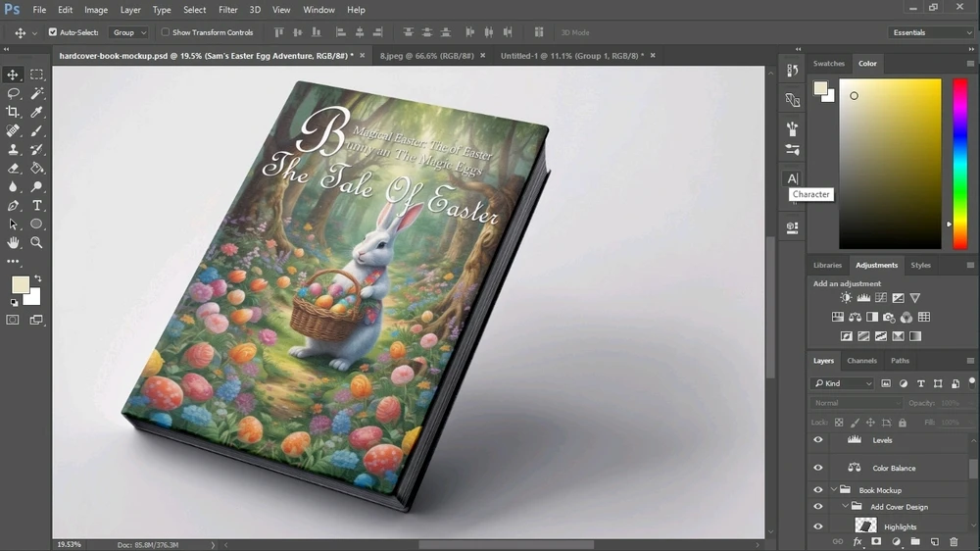Pick the Lasso tool
980x551 pixels.
click(x=13, y=93)
